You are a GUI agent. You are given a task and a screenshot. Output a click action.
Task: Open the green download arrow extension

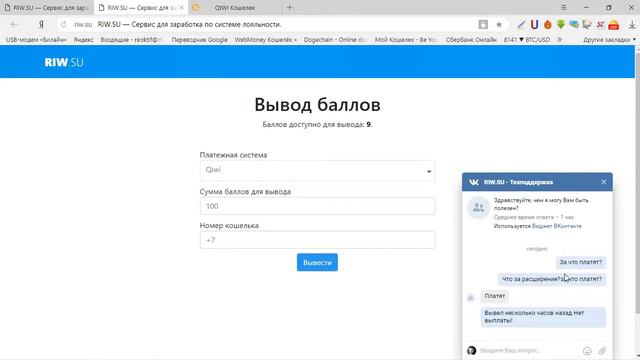561,24
